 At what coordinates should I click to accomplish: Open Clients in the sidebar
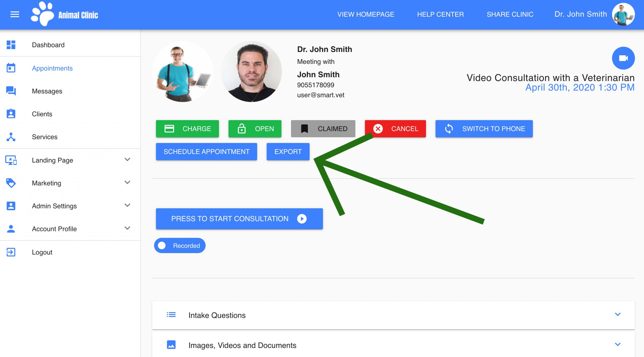(x=70, y=114)
